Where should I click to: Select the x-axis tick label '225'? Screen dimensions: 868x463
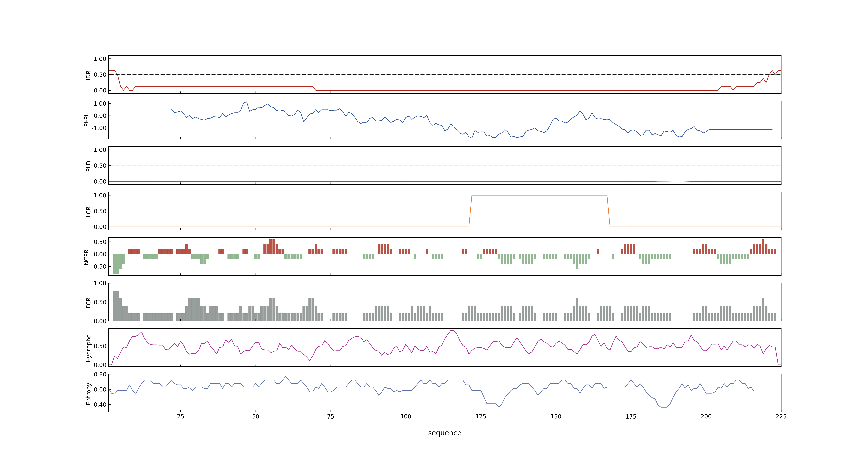pos(781,416)
